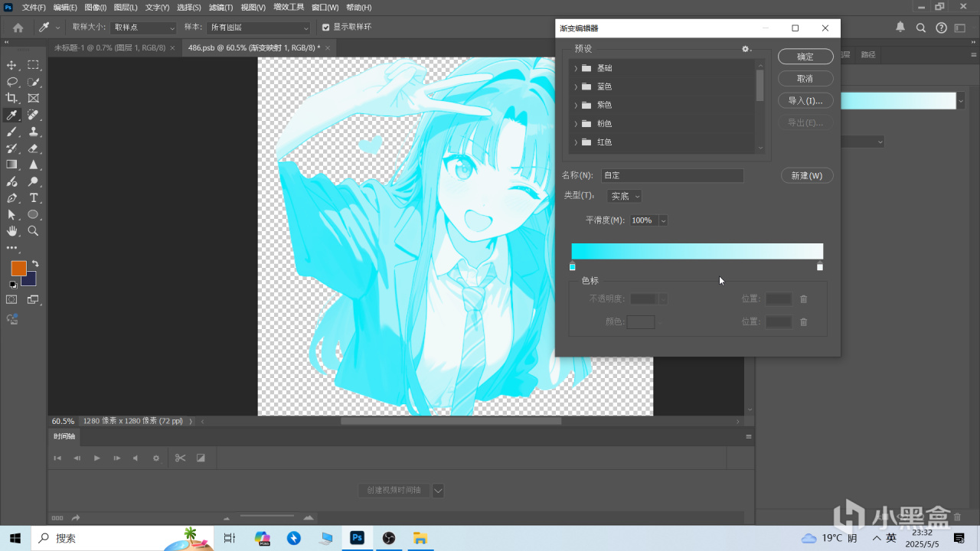Select the Clone Stamp tool
Screen dimensions: 980x551
(34, 132)
